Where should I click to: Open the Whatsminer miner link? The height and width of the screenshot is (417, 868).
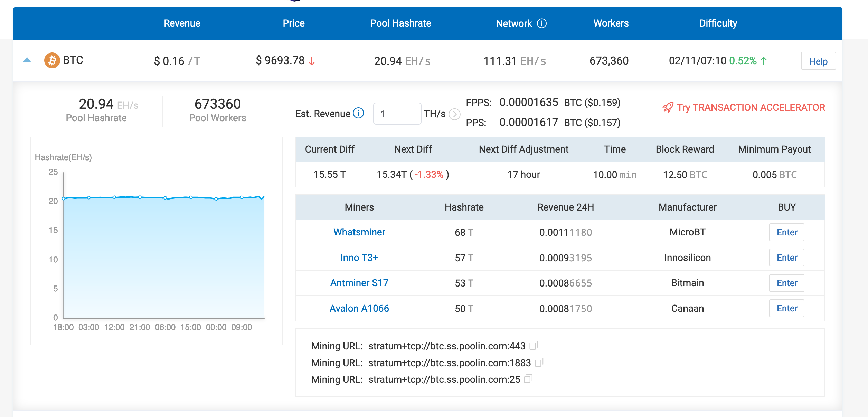359,232
